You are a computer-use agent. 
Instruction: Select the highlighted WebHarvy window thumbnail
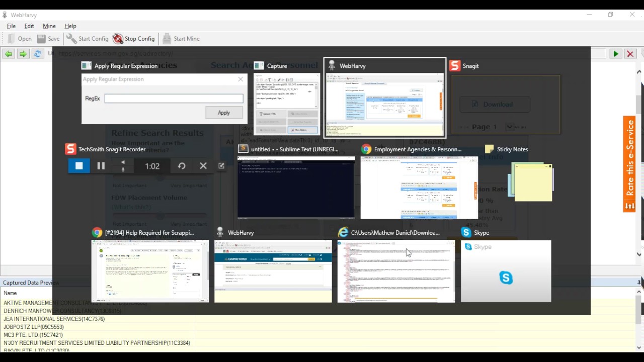point(385,98)
